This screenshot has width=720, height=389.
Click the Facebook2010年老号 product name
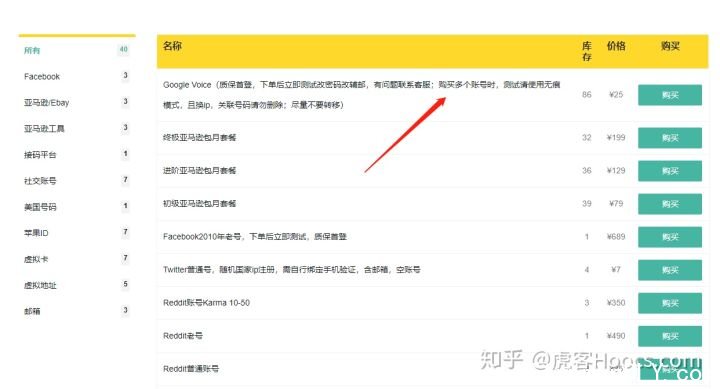tap(255, 237)
